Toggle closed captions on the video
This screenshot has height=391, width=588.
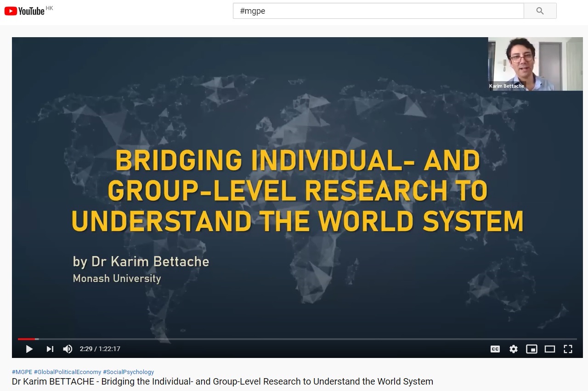pyautogui.click(x=495, y=349)
